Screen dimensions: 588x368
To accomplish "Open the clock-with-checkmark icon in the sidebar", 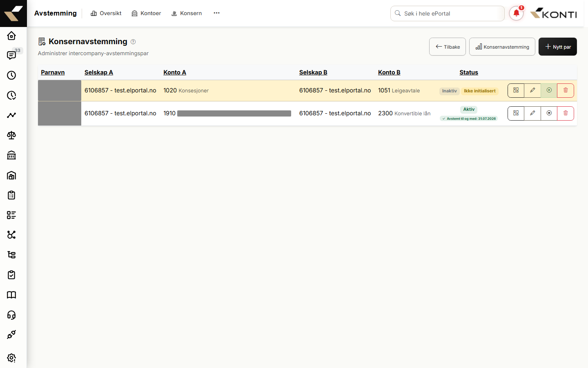I will coord(11,95).
